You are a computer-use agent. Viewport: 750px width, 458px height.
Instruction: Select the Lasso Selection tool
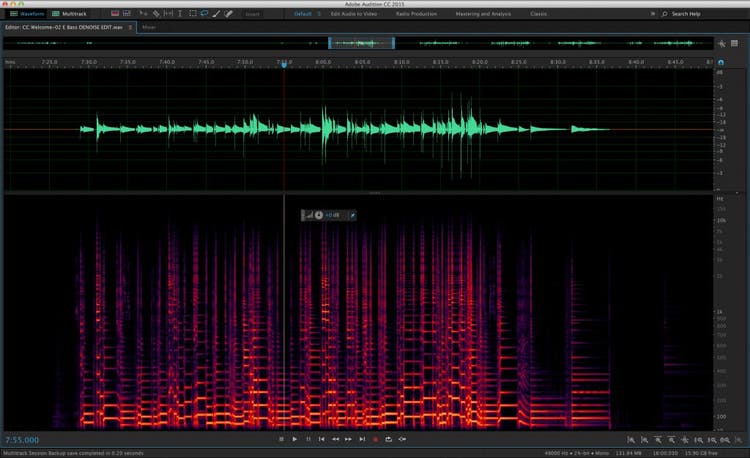tap(204, 14)
